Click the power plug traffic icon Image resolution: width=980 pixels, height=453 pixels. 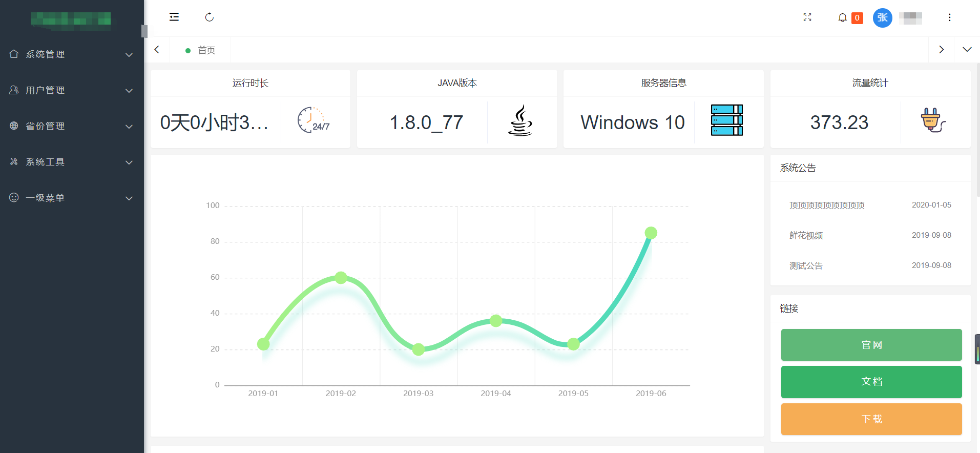(x=933, y=120)
